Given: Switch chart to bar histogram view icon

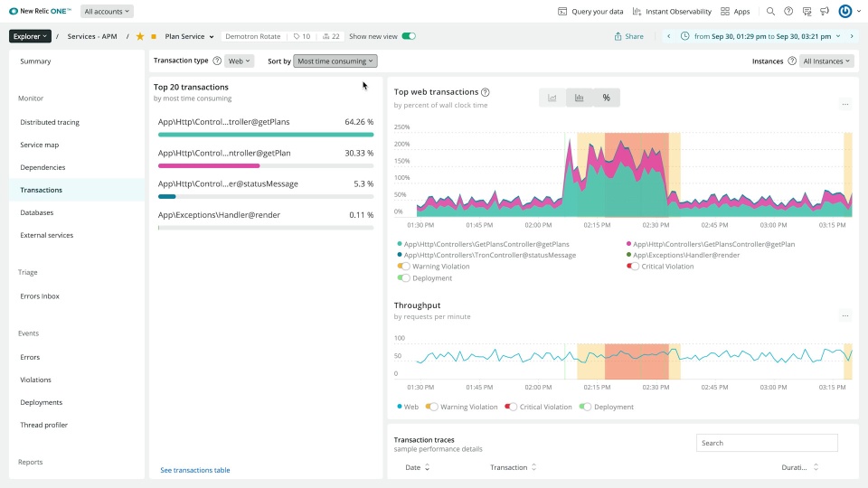Looking at the screenshot, I should pyautogui.click(x=579, y=98).
